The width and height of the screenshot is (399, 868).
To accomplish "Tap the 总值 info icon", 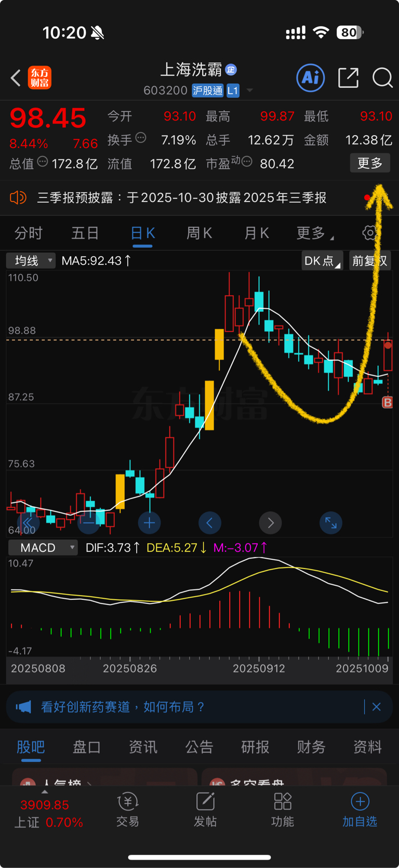I will click(x=43, y=162).
